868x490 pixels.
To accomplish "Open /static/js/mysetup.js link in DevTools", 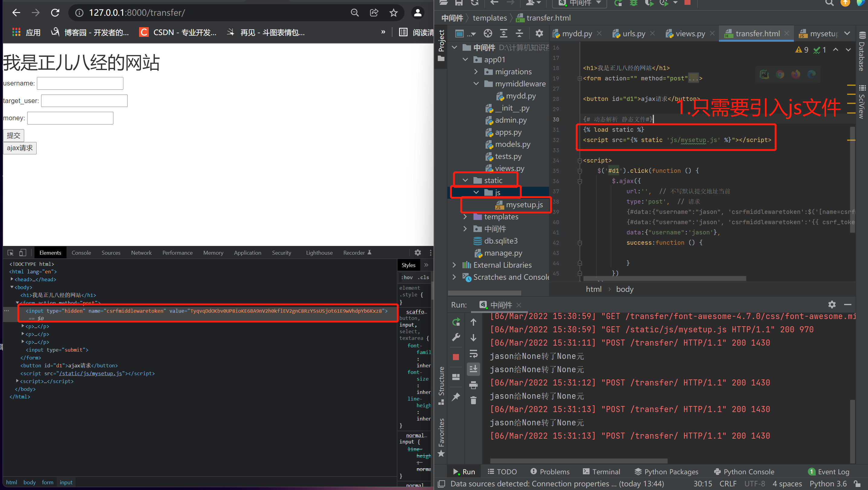I will click(91, 373).
